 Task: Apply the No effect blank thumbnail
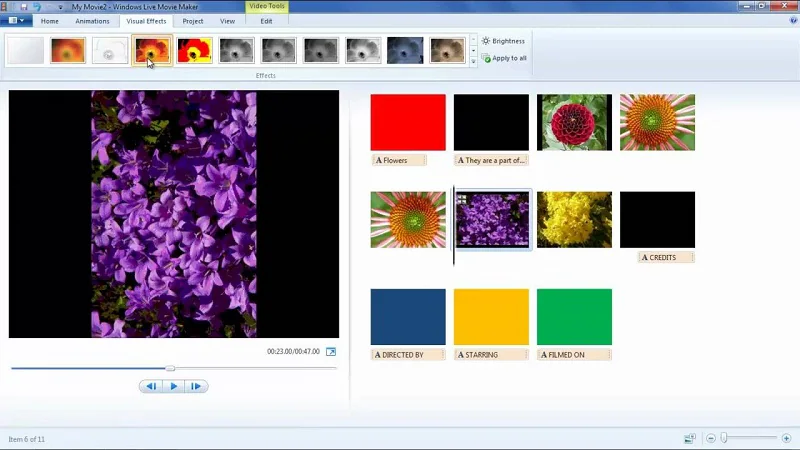tap(26, 51)
